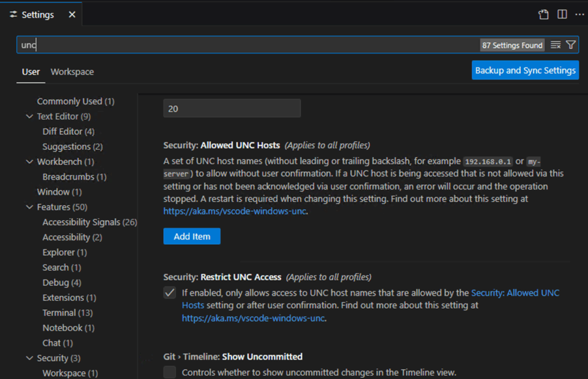Open the filter settings funnel icon
Image resolution: width=588 pixels, height=379 pixels.
point(571,45)
